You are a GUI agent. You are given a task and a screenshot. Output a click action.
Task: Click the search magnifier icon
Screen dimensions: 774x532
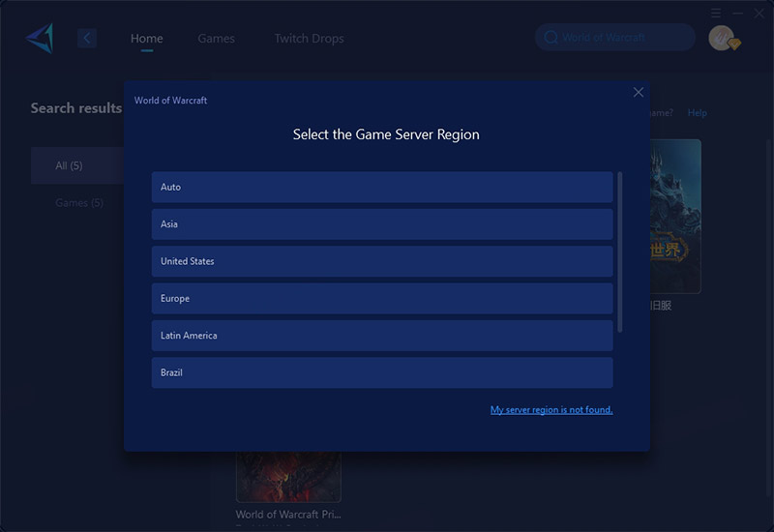[x=551, y=37]
